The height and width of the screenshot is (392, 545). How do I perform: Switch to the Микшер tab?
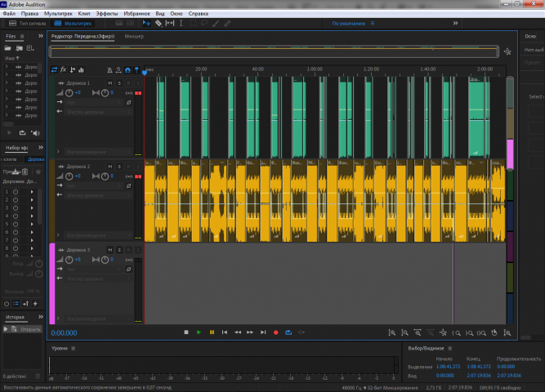(134, 36)
